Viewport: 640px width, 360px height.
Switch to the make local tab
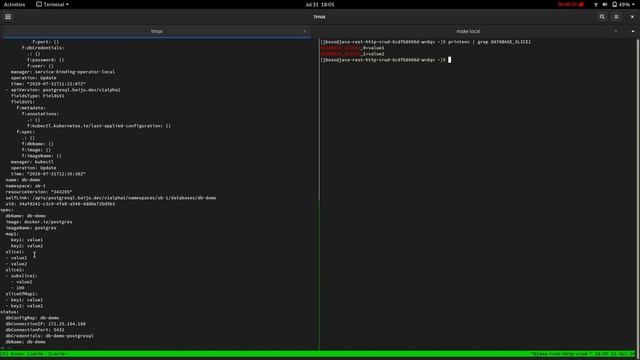tap(468, 31)
